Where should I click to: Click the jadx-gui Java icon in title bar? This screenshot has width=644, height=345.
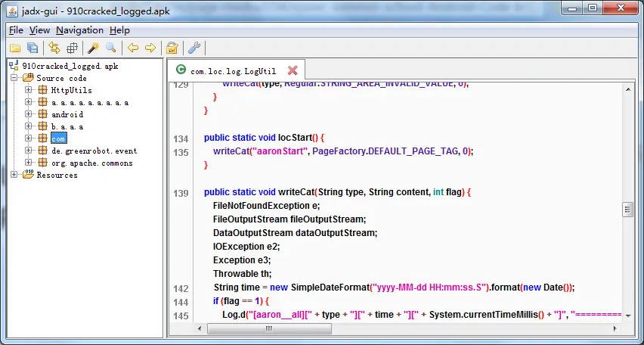tap(12, 11)
